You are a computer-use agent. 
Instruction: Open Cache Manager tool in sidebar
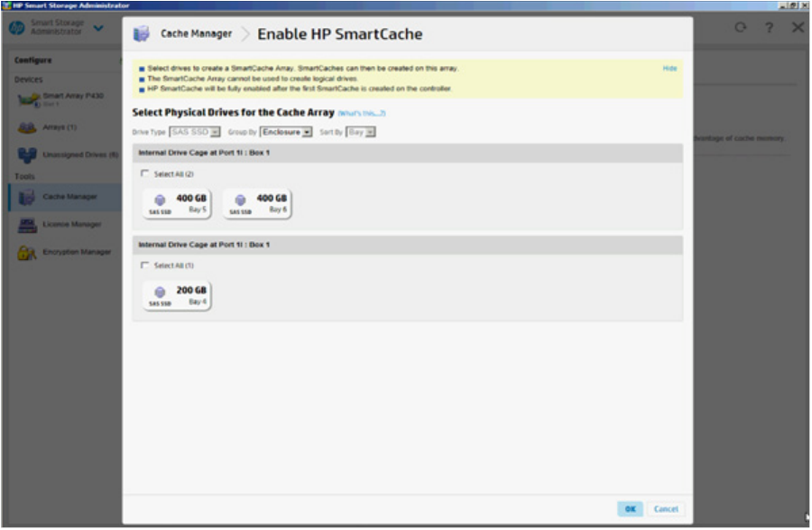click(x=69, y=197)
